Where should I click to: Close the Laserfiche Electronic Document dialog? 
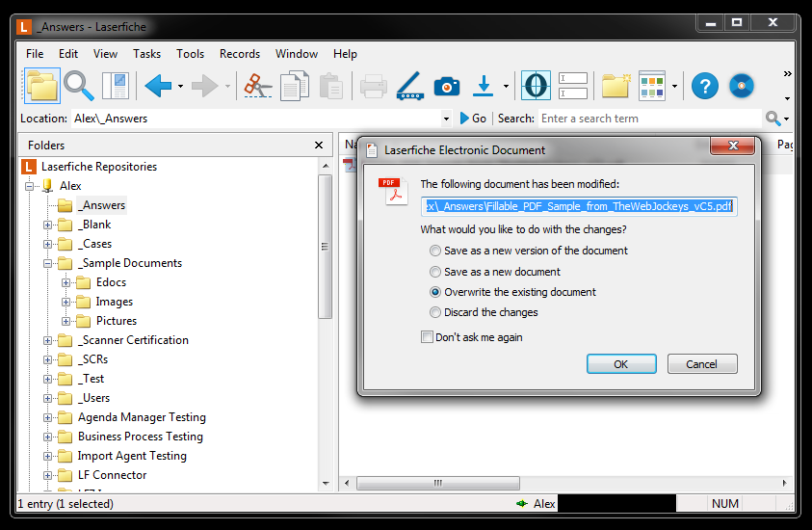pyautogui.click(x=733, y=146)
